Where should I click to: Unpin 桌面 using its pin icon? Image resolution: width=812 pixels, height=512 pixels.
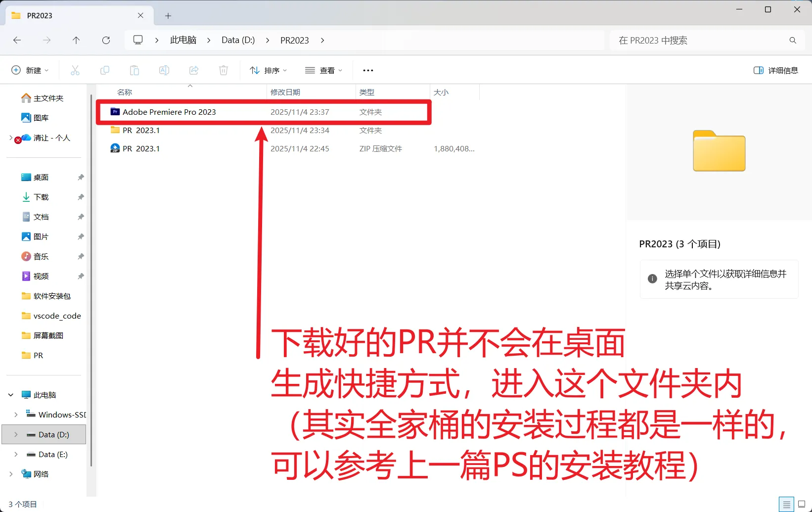tap(81, 177)
